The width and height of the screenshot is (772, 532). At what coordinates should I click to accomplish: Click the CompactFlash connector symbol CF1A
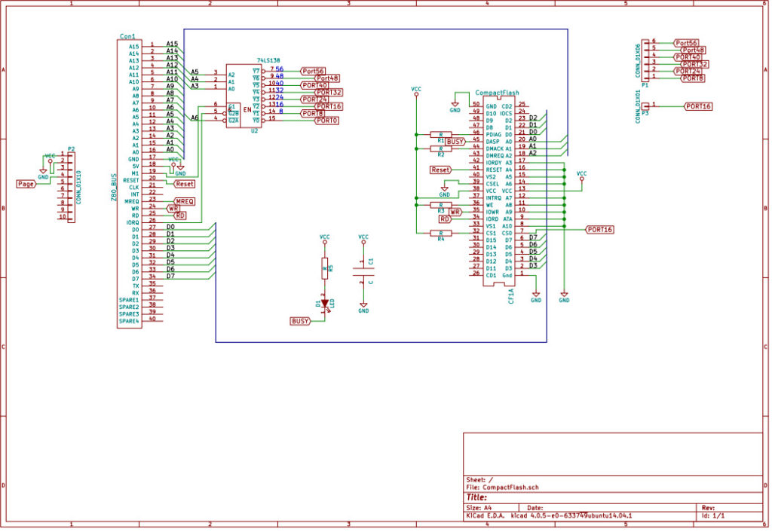(498, 188)
